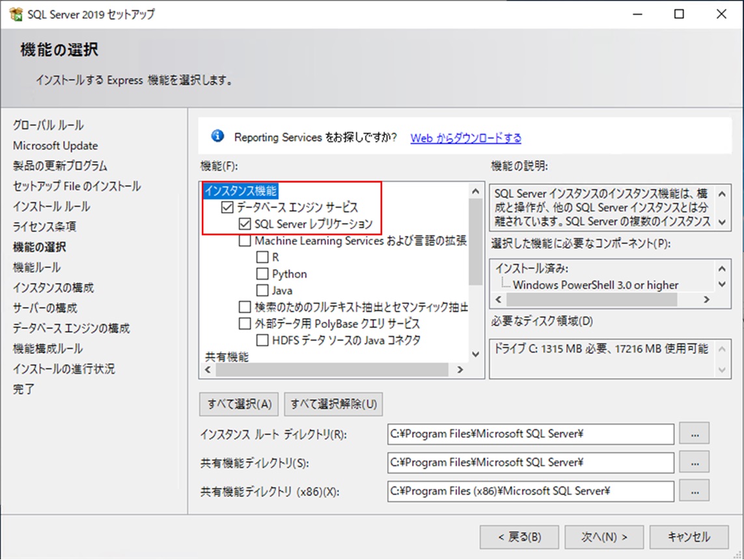Open the Web からダウンロードする link

pos(465,138)
